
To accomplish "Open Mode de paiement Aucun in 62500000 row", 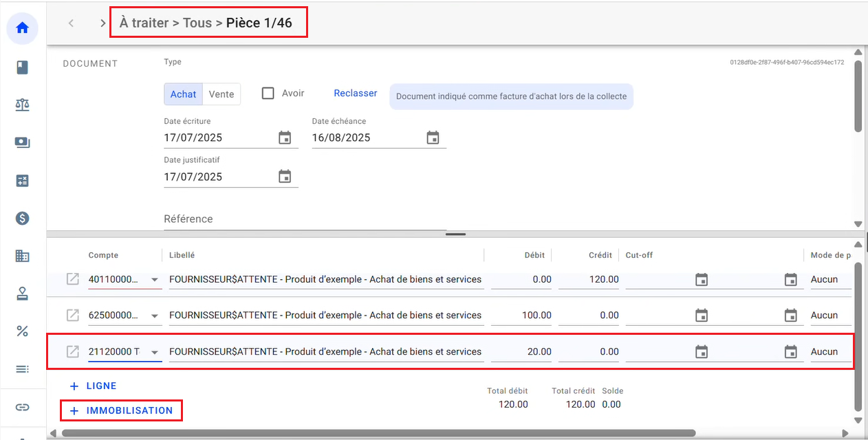I will (831, 315).
